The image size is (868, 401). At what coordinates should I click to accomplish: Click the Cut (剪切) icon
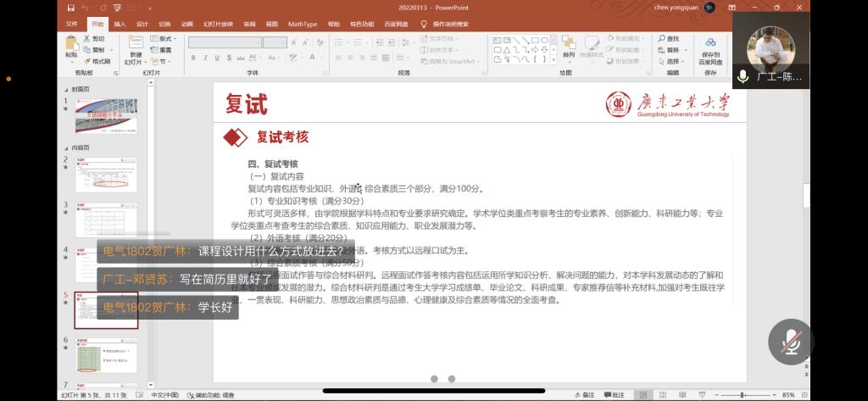click(x=97, y=39)
